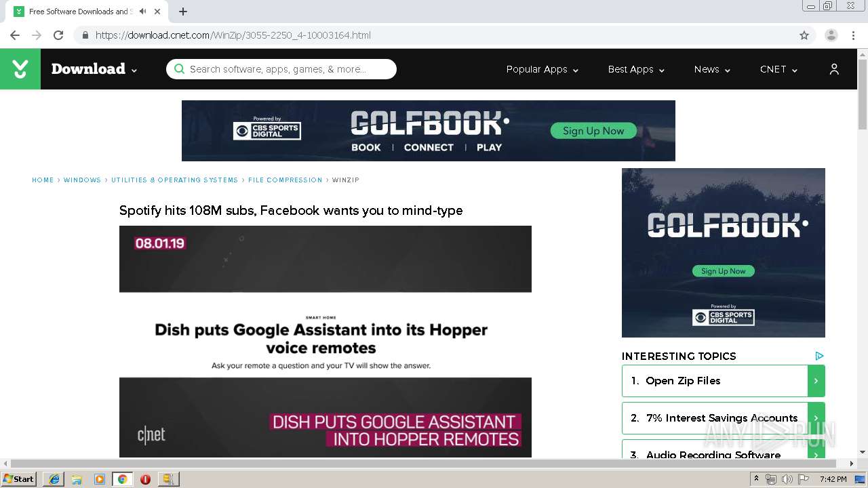View site security padlock info

click(x=85, y=35)
